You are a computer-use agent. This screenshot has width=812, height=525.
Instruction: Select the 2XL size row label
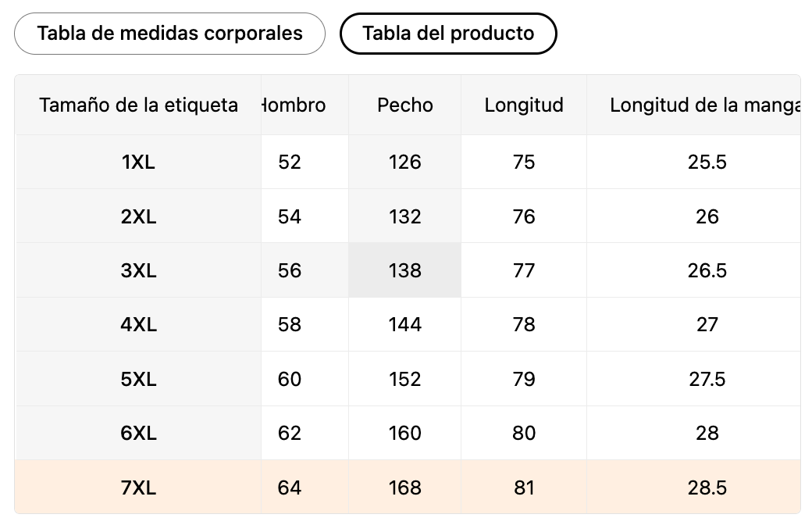coord(139,216)
